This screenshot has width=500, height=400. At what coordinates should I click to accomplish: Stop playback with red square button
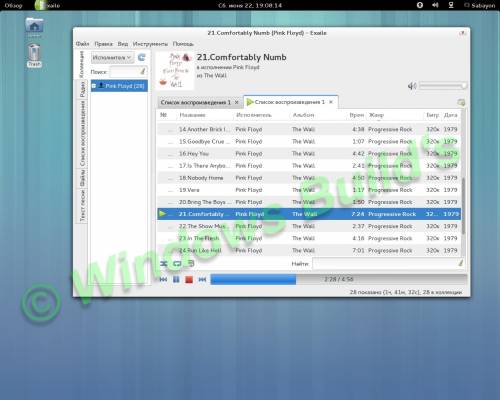click(189, 279)
